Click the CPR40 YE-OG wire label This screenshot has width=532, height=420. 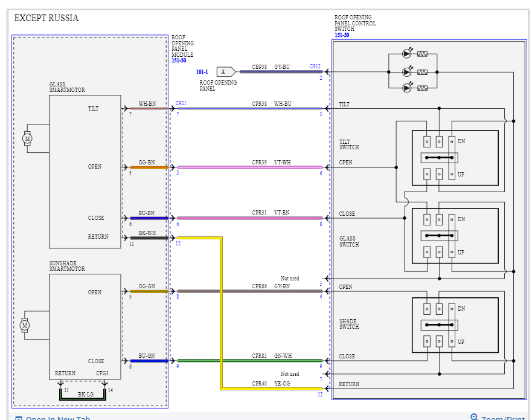tap(271, 383)
